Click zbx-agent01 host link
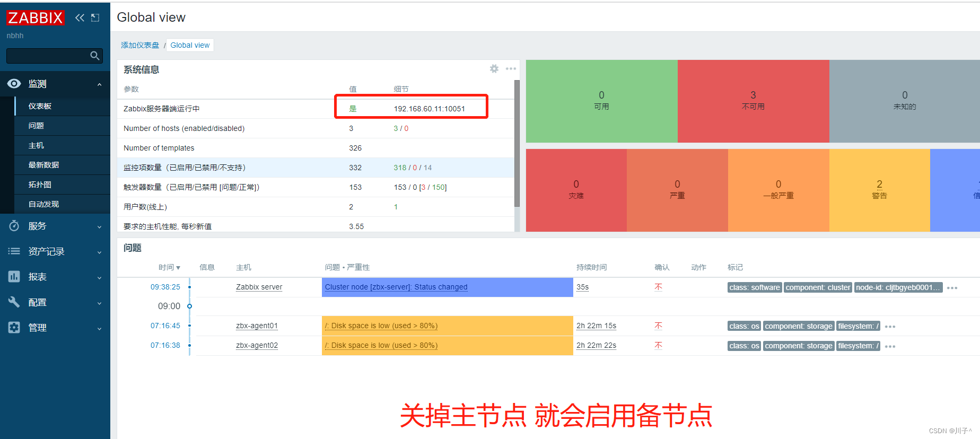 [257, 326]
